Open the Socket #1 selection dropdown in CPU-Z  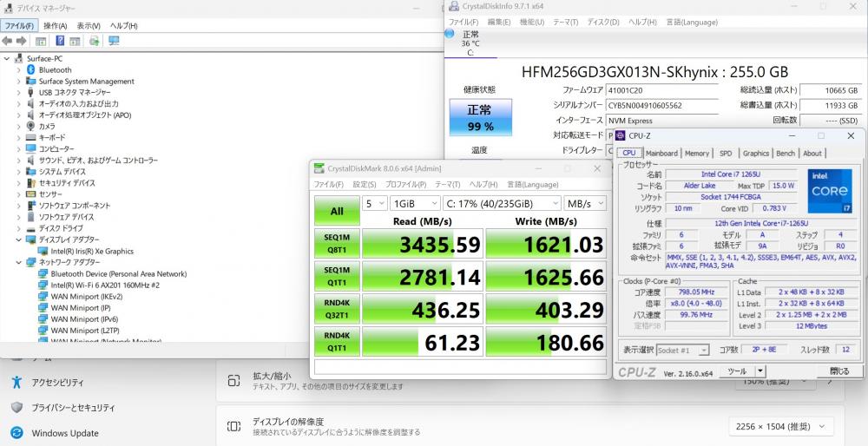[x=682, y=351]
